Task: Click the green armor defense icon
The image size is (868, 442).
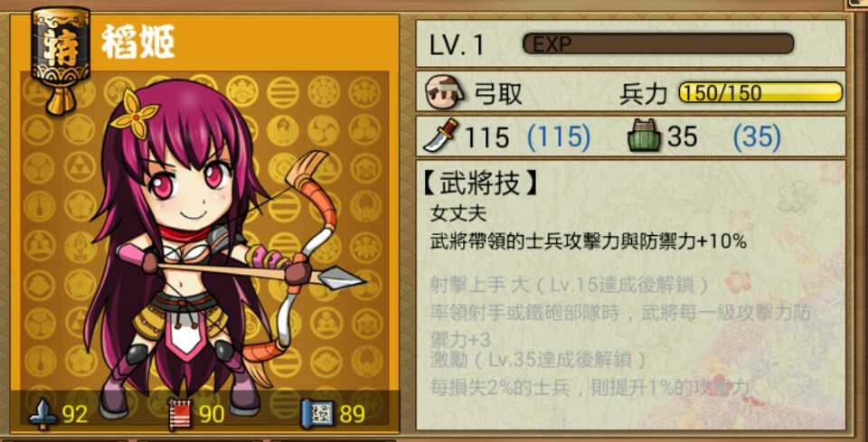Action: click(x=645, y=136)
